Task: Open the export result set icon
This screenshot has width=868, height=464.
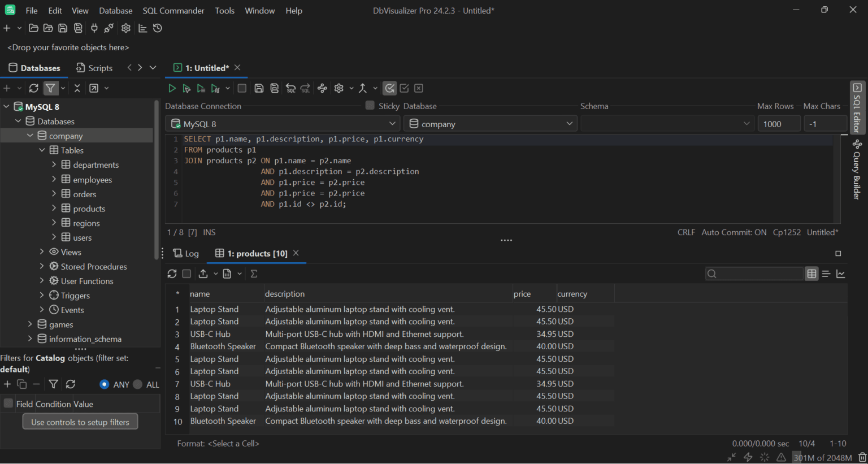Action: click(204, 274)
